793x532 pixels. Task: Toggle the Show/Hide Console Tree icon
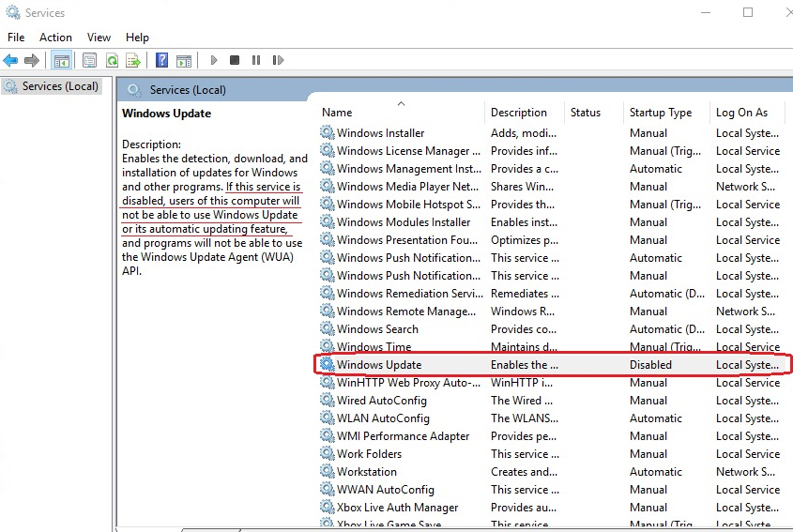[x=62, y=61]
